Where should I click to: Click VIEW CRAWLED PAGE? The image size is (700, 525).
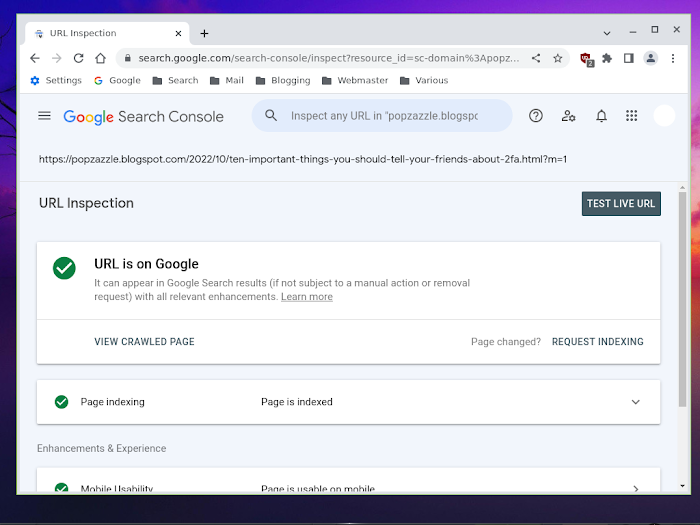(x=144, y=342)
